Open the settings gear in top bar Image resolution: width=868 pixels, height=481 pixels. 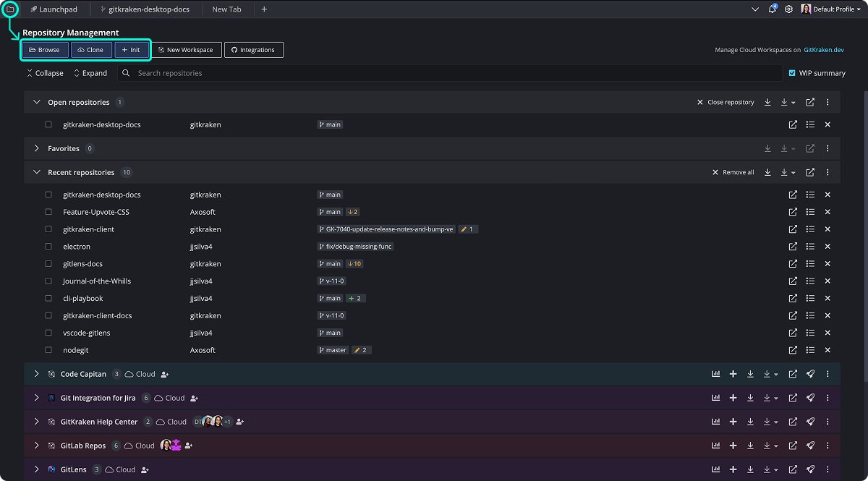pyautogui.click(x=788, y=9)
